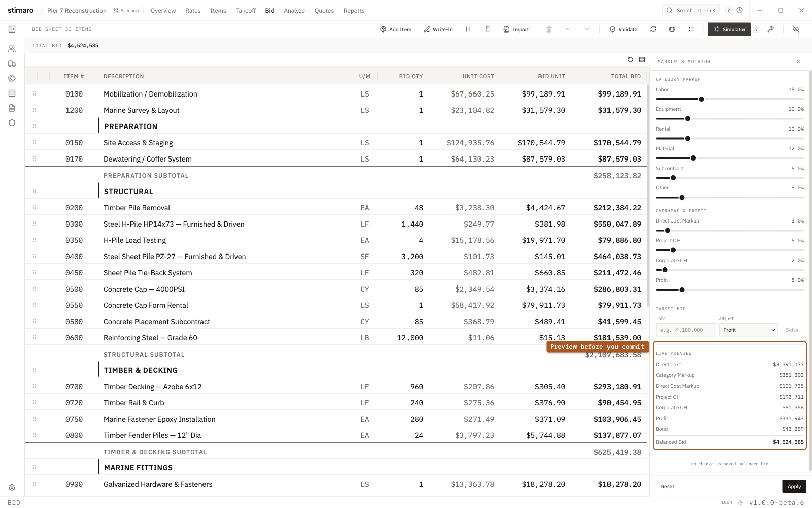Click the refresh/recalculate arrows icon
The width and height of the screenshot is (812, 508).
click(653, 29)
